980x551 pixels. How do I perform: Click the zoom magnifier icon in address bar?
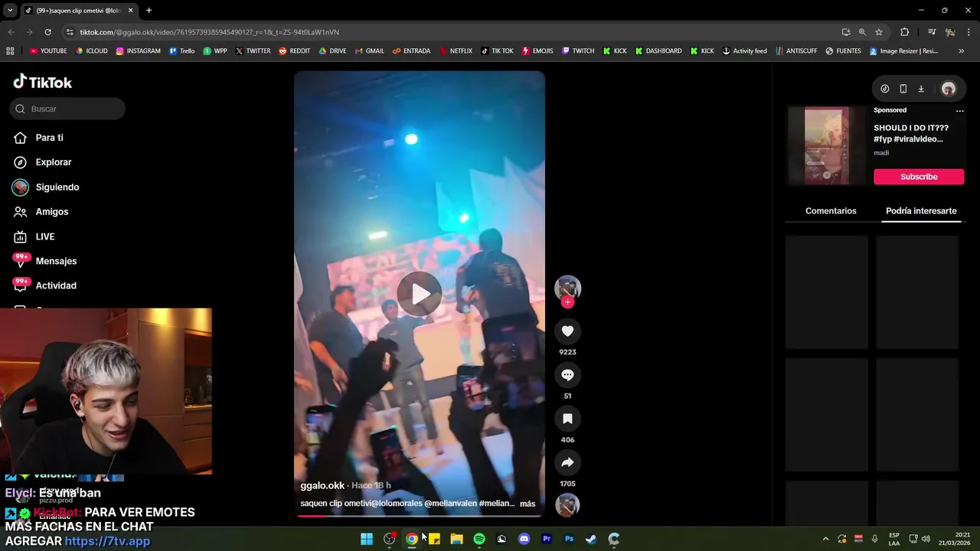coord(862,32)
